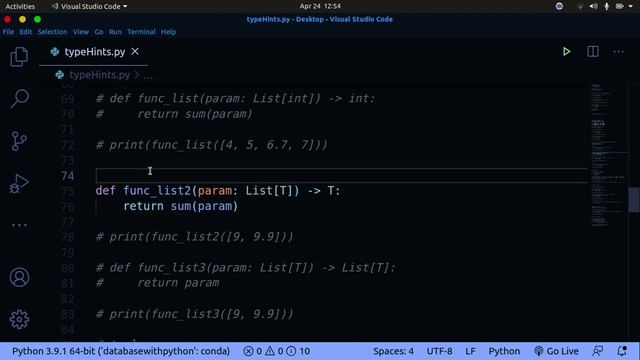Expand the breadcrumb ellipsis symbol

[x=148, y=75]
